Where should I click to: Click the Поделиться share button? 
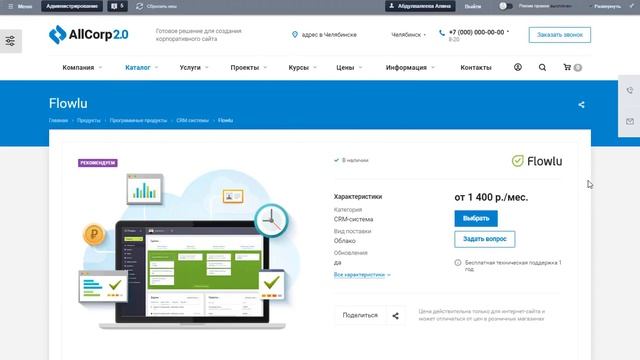(x=370, y=316)
